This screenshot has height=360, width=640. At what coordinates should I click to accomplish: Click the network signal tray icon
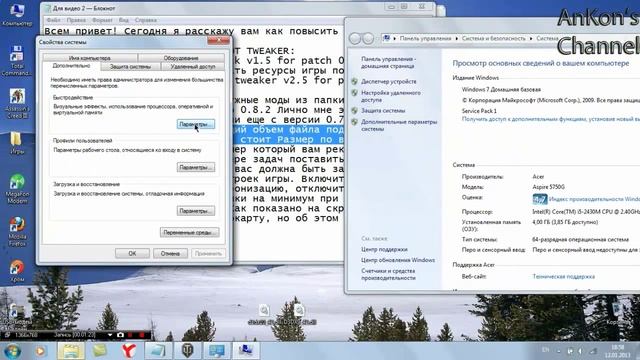593,351
